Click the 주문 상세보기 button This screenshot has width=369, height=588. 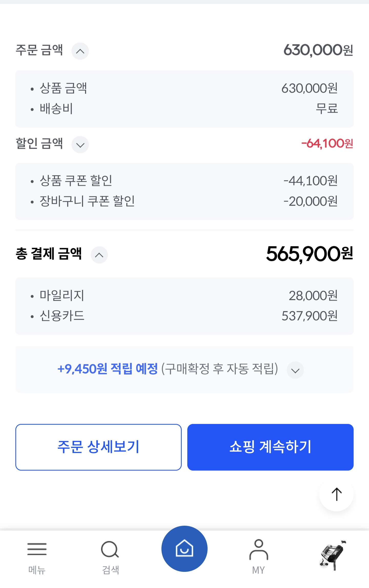[x=98, y=447]
